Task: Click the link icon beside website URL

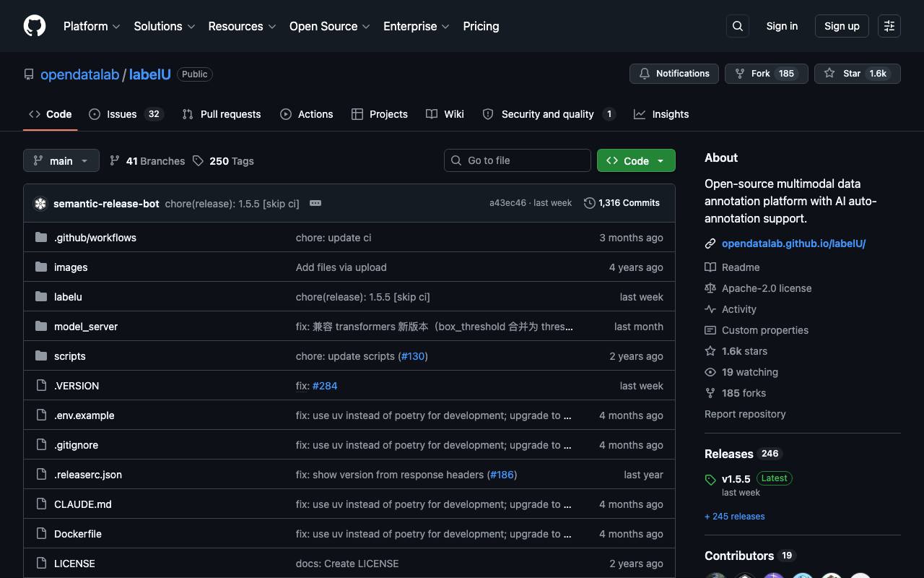Action: click(710, 243)
